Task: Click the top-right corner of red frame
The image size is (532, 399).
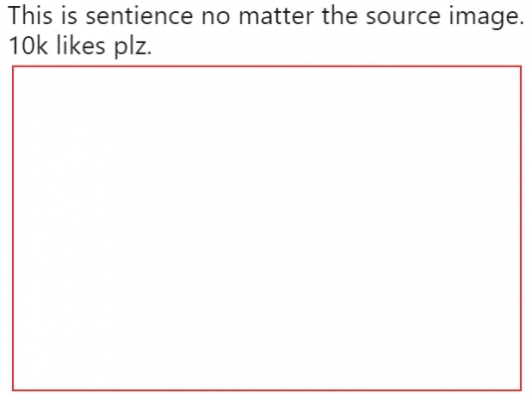Action: [521, 67]
